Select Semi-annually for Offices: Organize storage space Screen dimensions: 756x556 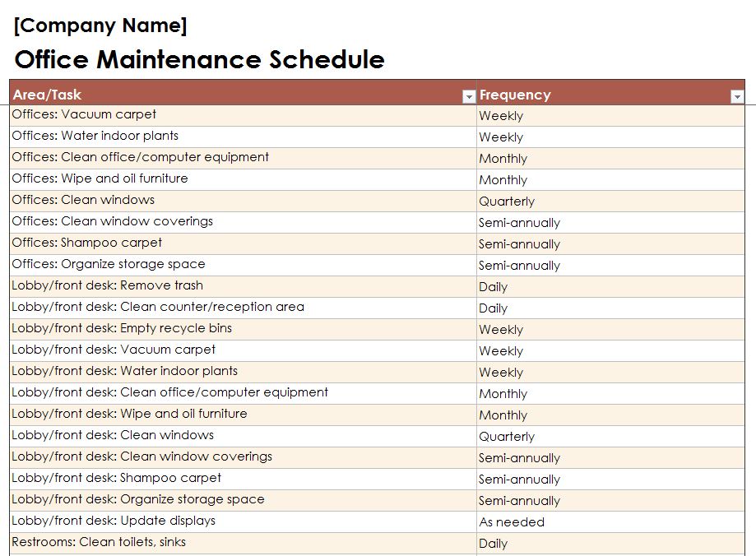[610, 265]
